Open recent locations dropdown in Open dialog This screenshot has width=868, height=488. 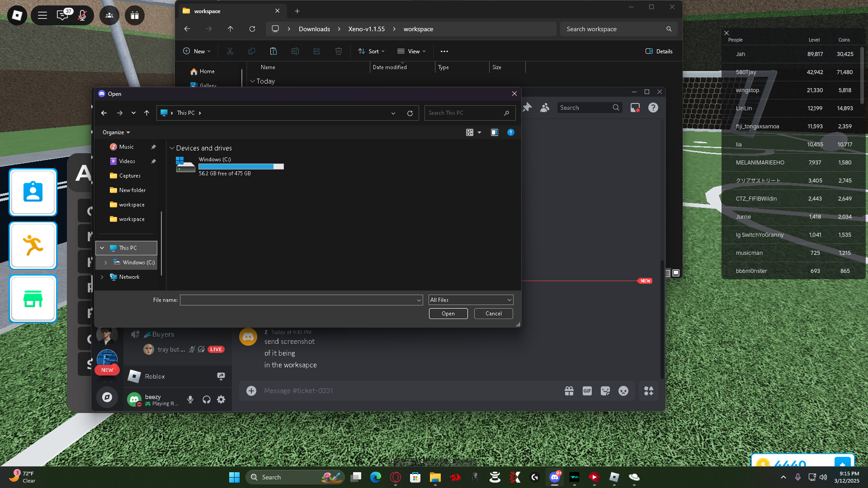point(133,113)
